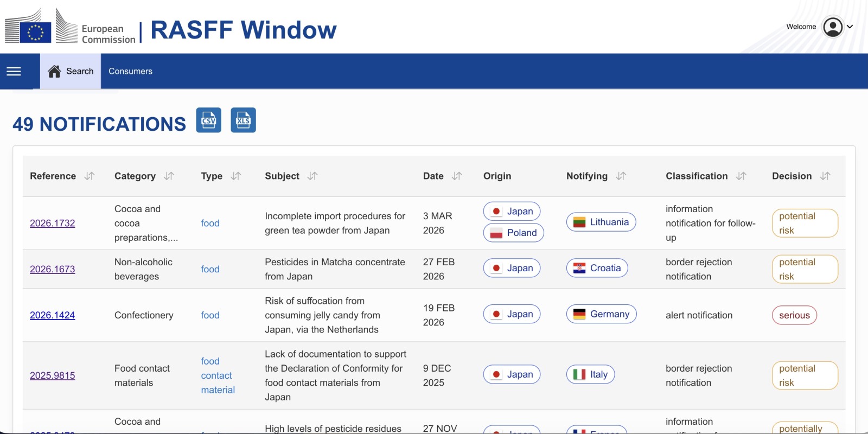Sort notifications by Subject arrows
The height and width of the screenshot is (434, 868).
312,176
